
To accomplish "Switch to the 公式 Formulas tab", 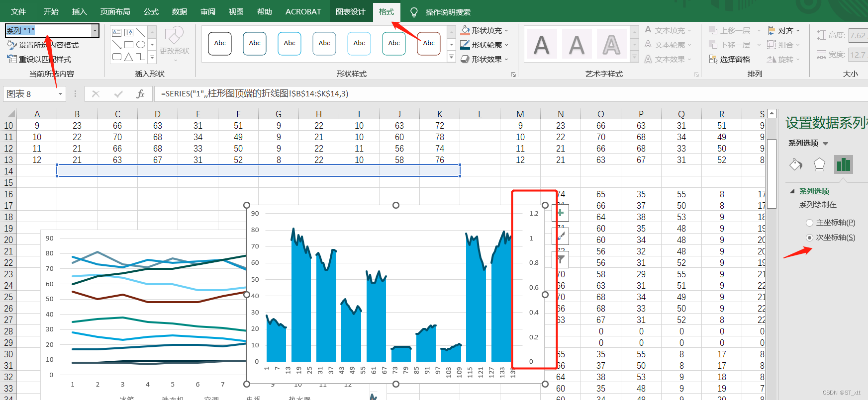I will 151,11.
